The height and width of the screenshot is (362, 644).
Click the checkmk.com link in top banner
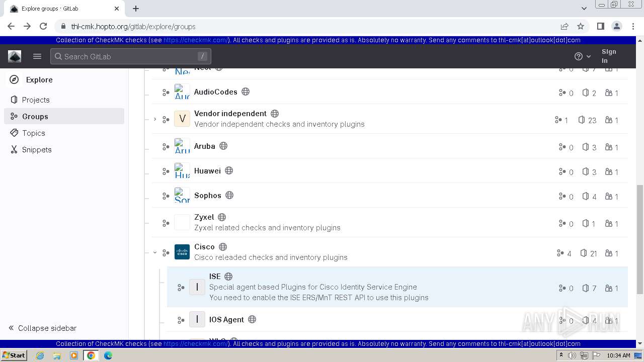[196, 40]
